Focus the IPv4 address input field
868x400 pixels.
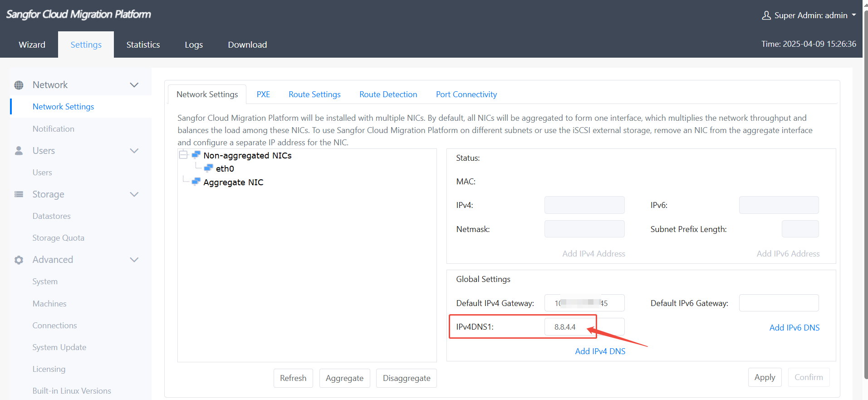584,205
